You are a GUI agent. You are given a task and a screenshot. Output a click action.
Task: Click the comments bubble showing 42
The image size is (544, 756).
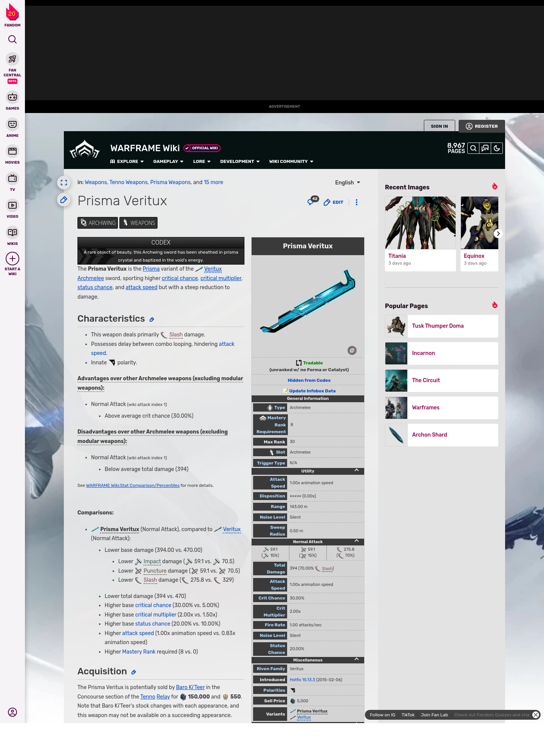[x=312, y=201]
